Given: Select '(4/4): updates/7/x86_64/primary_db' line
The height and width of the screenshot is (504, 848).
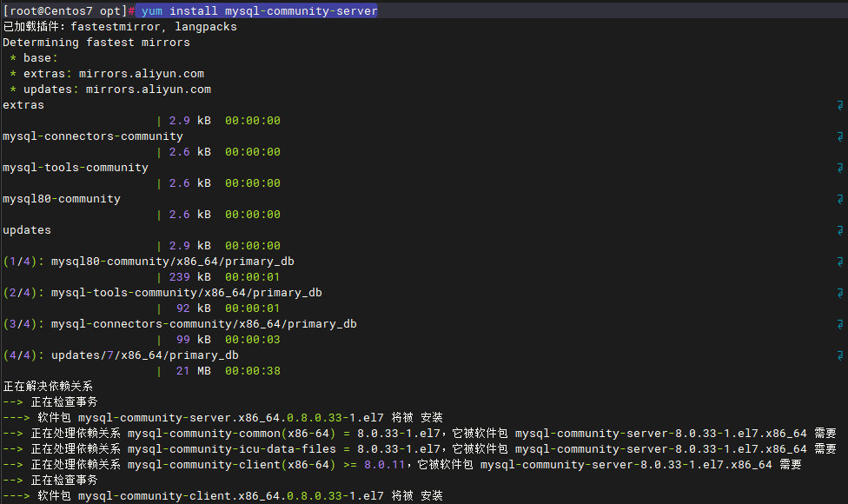Looking at the screenshot, I should (x=121, y=355).
